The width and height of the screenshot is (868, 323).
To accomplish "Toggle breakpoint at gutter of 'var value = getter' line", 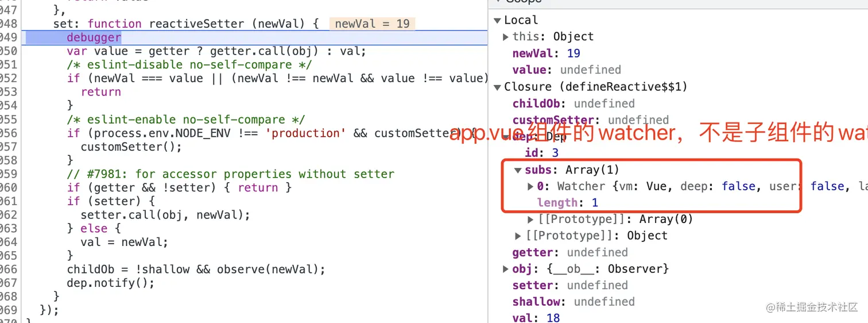I will 9,51.
